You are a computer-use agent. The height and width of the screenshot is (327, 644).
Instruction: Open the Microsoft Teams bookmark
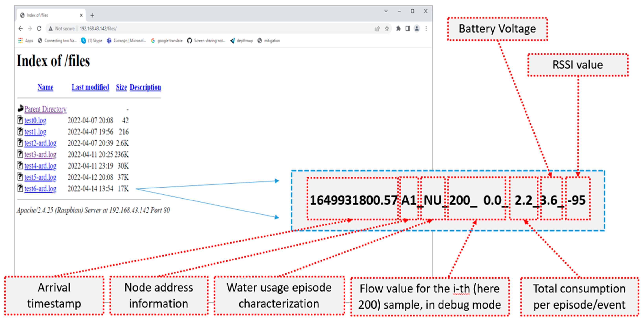[x=127, y=41]
